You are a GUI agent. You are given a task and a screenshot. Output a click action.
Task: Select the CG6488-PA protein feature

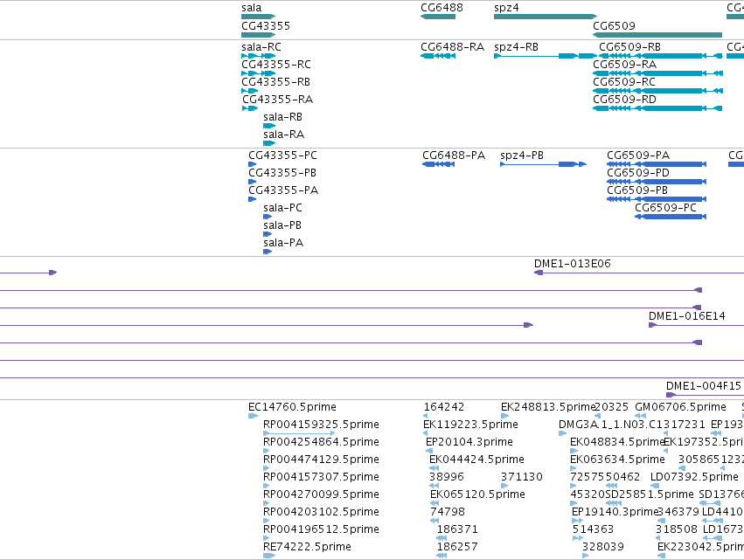[438, 164]
